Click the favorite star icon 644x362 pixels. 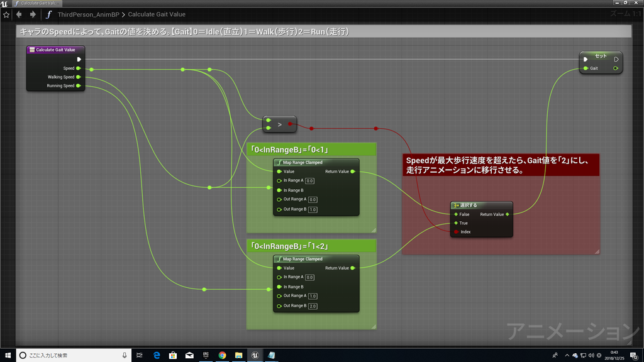(x=6, y=15)
